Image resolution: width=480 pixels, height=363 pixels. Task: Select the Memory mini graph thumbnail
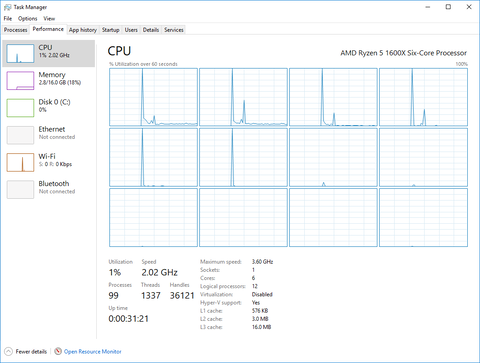click(x=20, y=81)
